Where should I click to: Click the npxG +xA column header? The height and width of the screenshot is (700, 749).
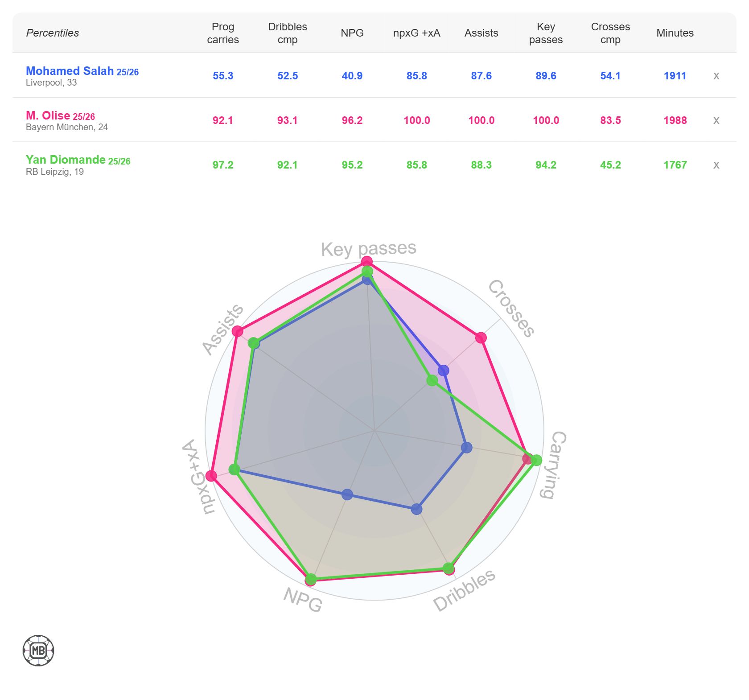pyautogui.click(x=416, y=33)
